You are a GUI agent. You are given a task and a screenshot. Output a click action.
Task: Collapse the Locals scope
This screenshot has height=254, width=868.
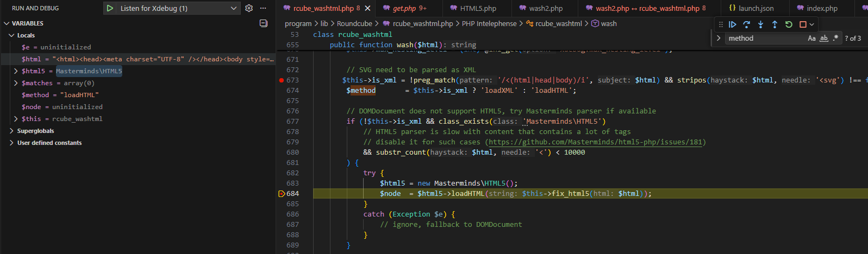11,35
